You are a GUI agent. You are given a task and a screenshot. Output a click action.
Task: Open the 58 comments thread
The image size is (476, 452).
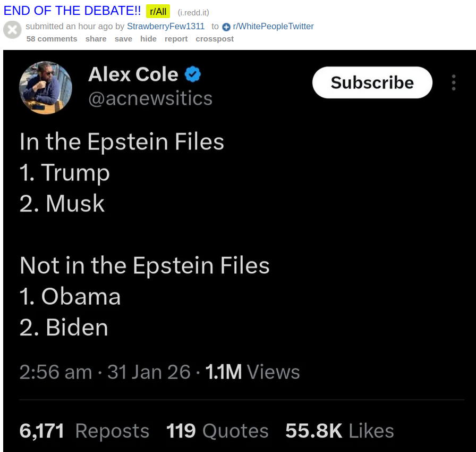[52, 38]
